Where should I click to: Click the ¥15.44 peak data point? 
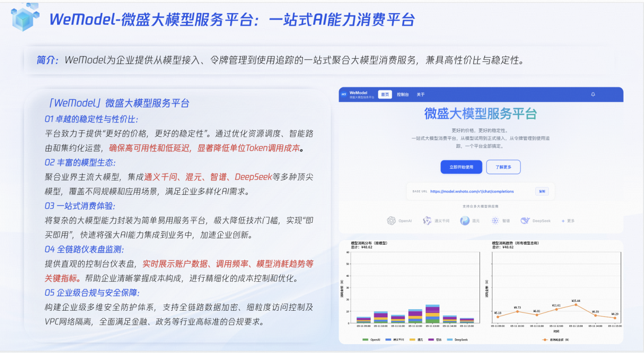coord(576,305)
